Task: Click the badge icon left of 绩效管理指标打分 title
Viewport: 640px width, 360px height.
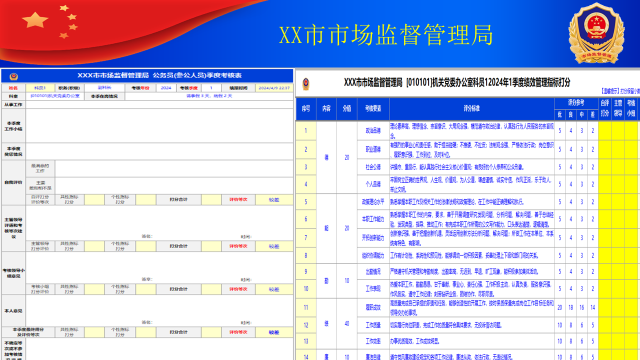Action: coord(306,84)
